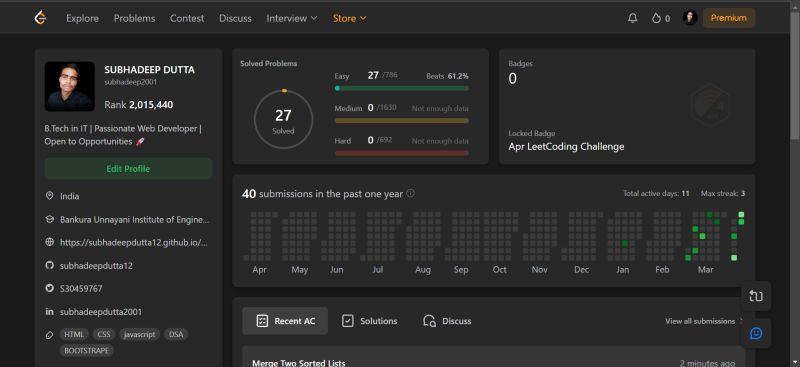The height and width of the screenshot is (367, 800).
Task: Click the skills tag icon
Action: pyautogui.click(x=49, y=335)
